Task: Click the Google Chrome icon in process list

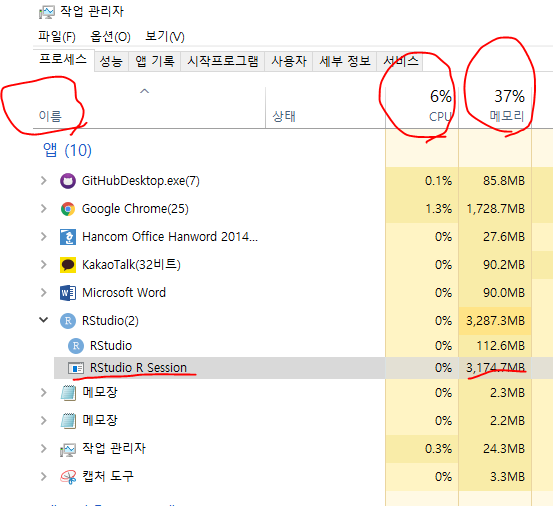Action: coord(68,209)
